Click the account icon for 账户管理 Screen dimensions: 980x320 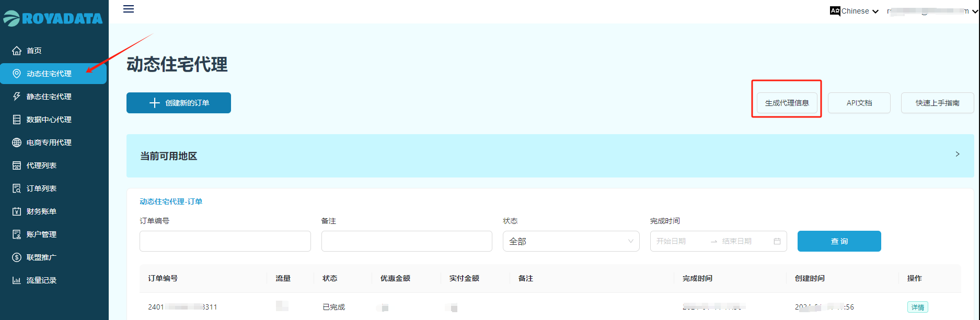[x=17, y=234]
